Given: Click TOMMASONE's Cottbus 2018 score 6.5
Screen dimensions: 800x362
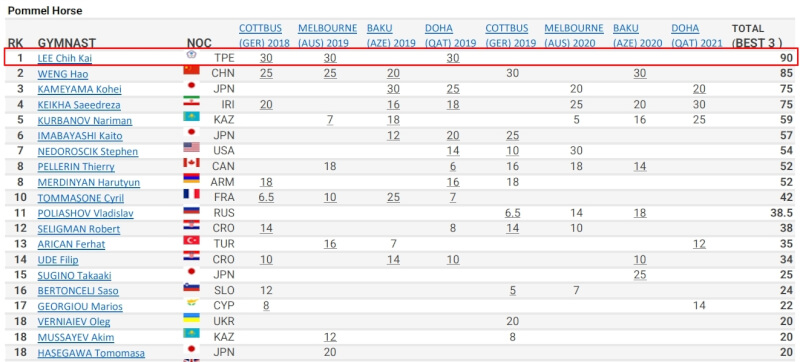Looking at the screenshot, I should click(x=266, y=198).
